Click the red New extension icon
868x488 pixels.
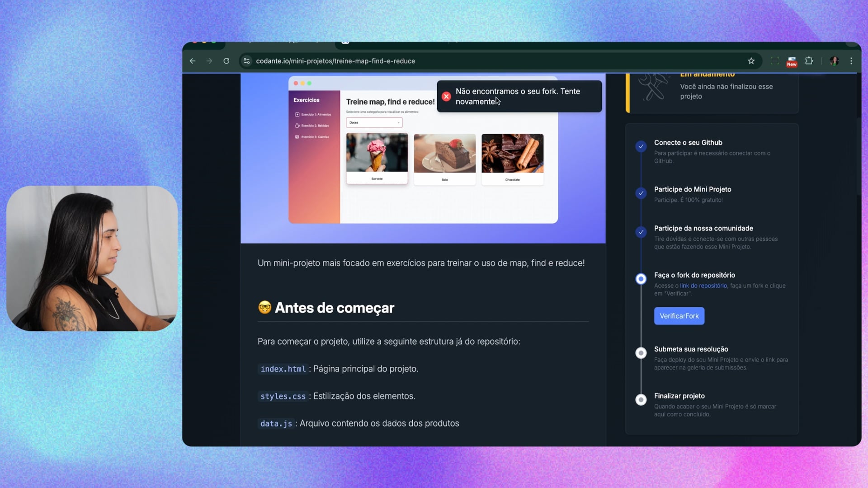click(792, 61)
